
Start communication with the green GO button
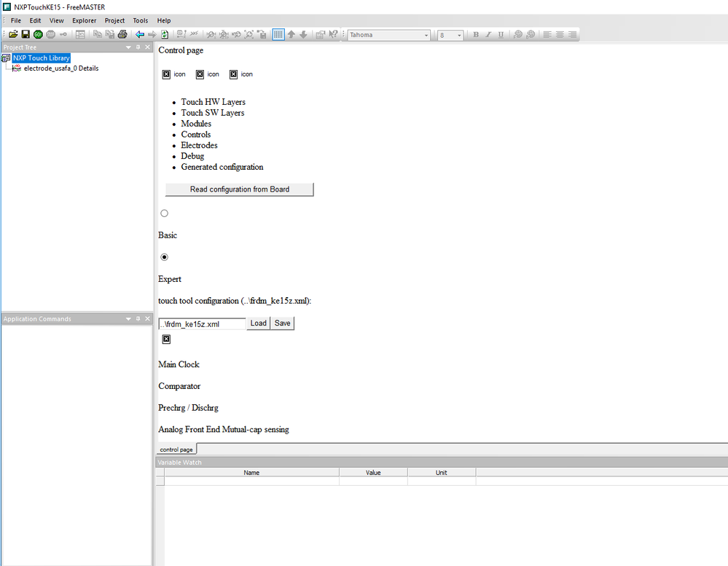click(38, 34)
